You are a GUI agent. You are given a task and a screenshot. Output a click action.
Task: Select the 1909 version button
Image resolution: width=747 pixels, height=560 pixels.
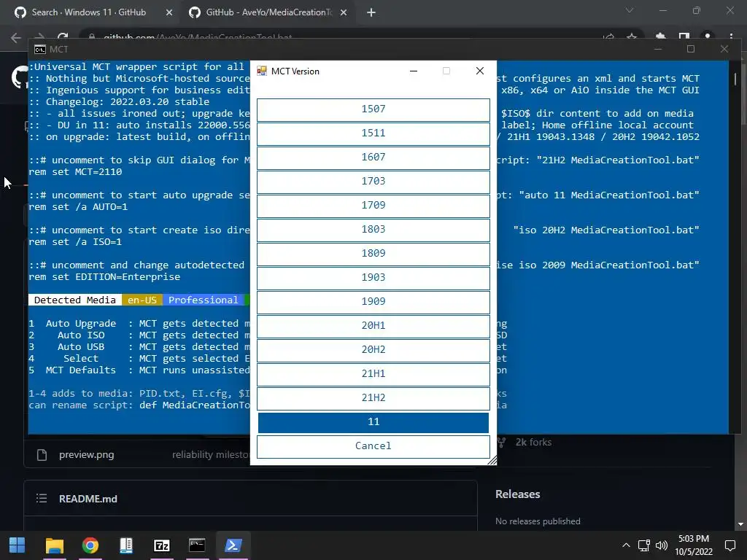tap(373, 302)
